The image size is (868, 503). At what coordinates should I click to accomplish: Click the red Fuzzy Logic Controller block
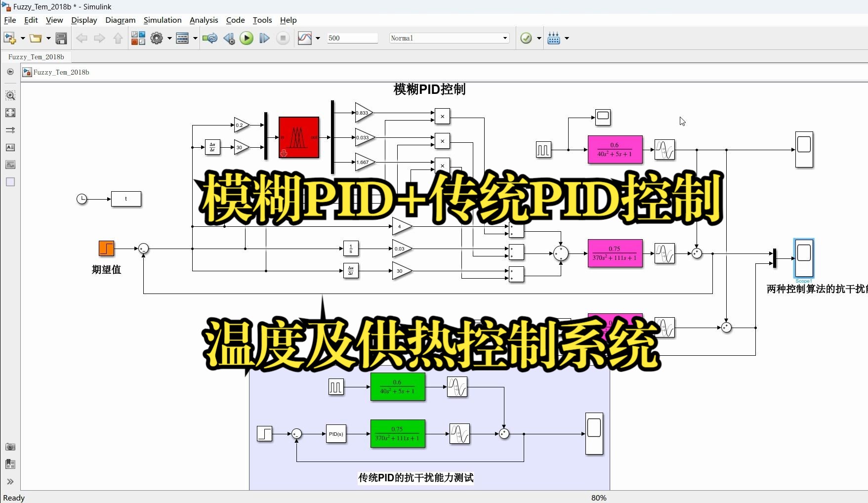298,137
